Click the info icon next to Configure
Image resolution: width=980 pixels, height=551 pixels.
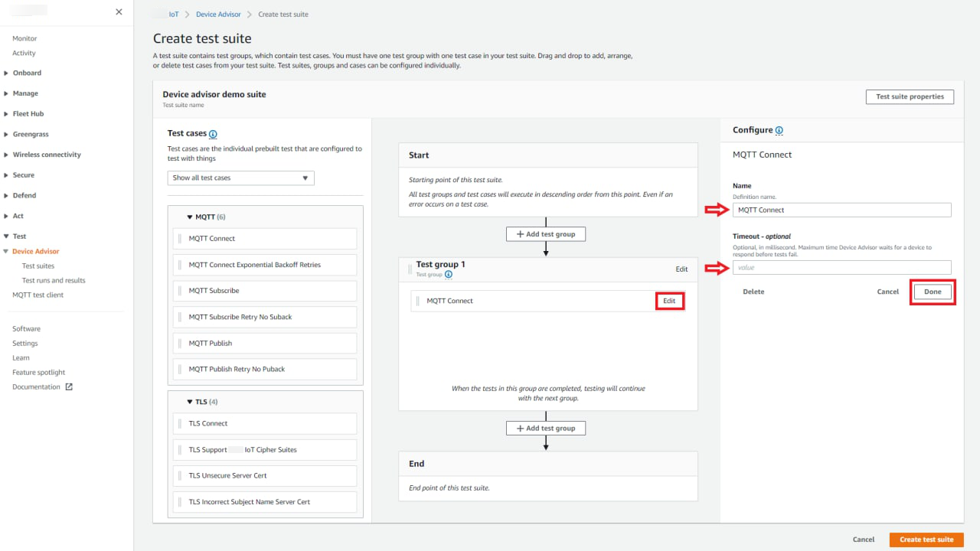[779, 131]
